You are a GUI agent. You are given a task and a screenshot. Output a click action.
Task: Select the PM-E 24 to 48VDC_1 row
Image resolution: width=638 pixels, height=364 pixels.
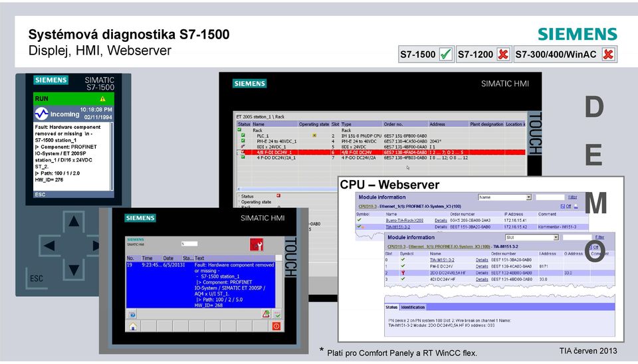point(381,141)
